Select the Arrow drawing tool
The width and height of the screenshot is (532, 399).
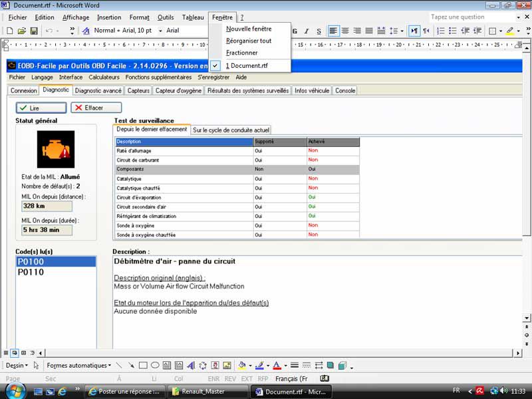click(131, 365)
